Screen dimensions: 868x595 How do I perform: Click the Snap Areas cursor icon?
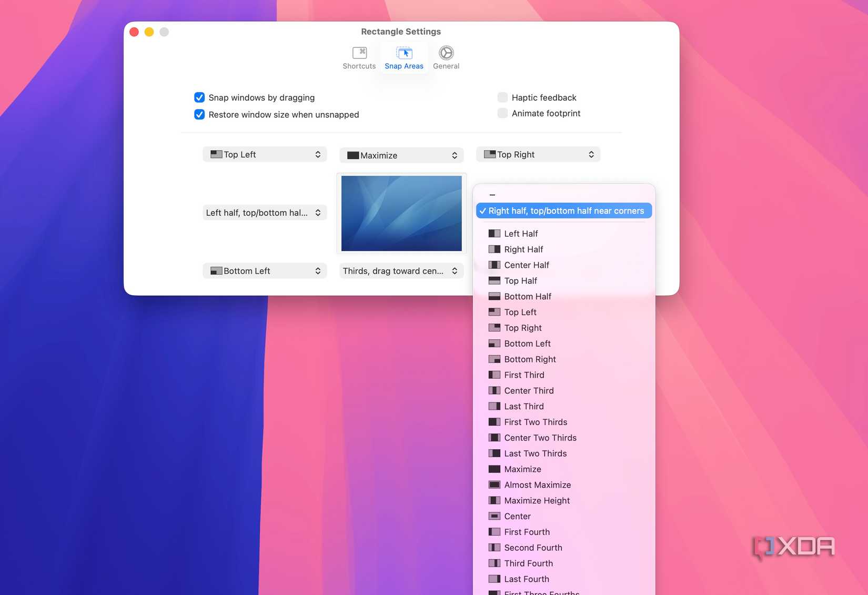pos(404,53)
